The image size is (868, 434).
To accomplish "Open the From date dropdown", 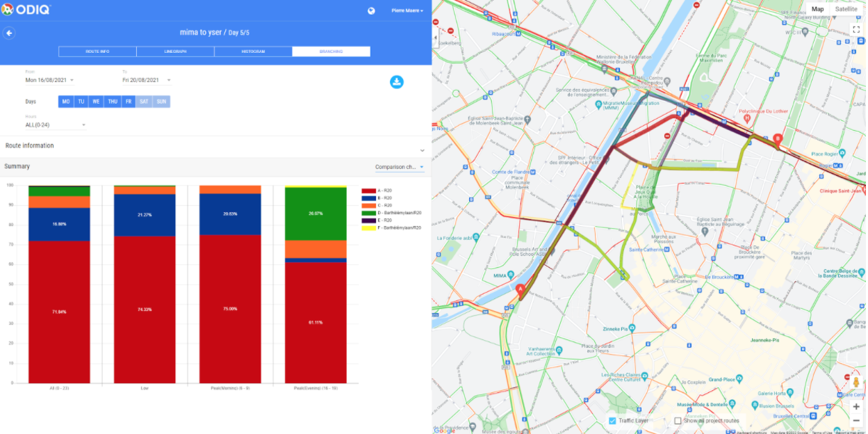I will tap(49, 80).
